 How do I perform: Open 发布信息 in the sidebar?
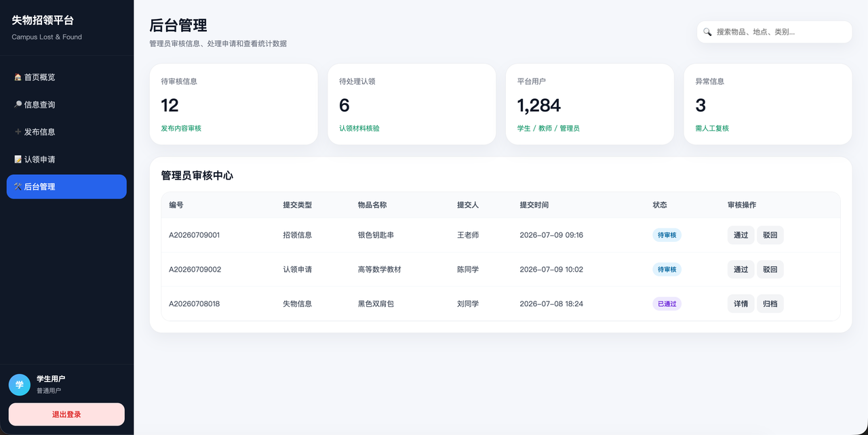pos(66,132)
